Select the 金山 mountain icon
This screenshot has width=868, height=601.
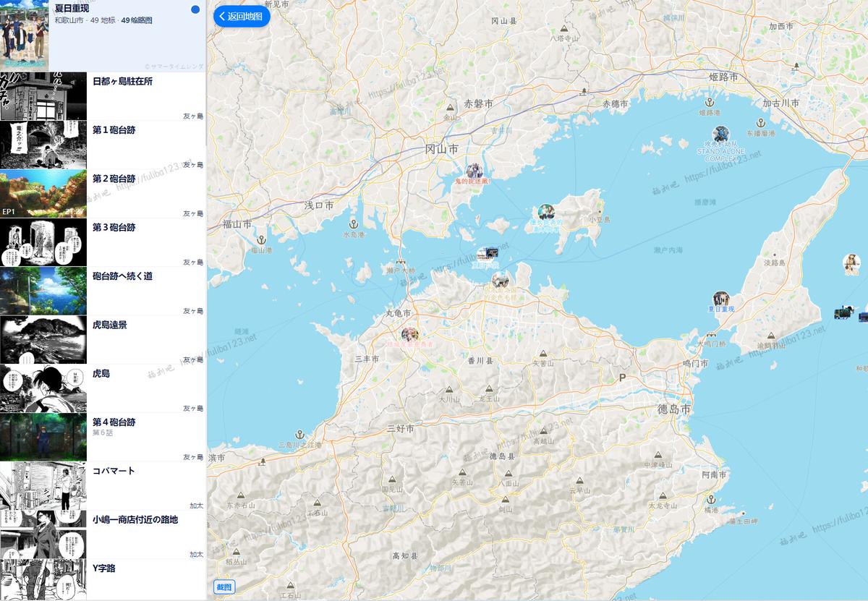pyautogui.click(x=450, y=106)
